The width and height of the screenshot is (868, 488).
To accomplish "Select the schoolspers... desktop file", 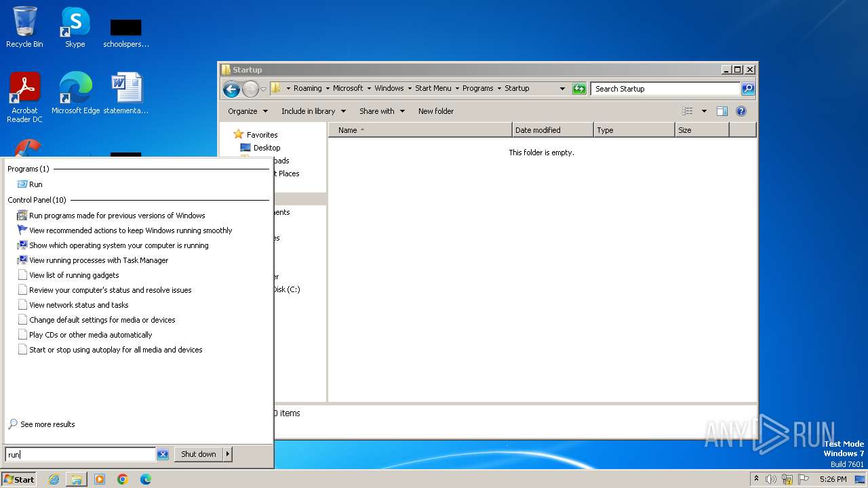I will [126, 31].
